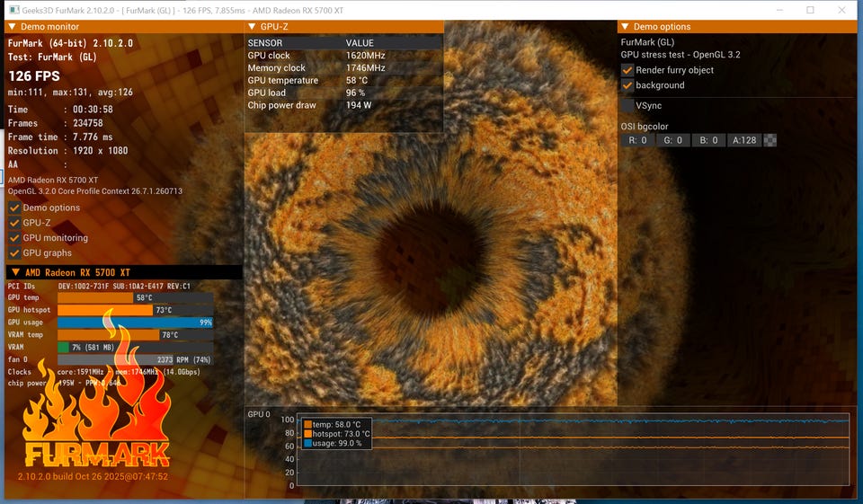Click the GPU hotspot 73°C bar
This screenshot has width=863, height=504.
[x=136, y=310]
